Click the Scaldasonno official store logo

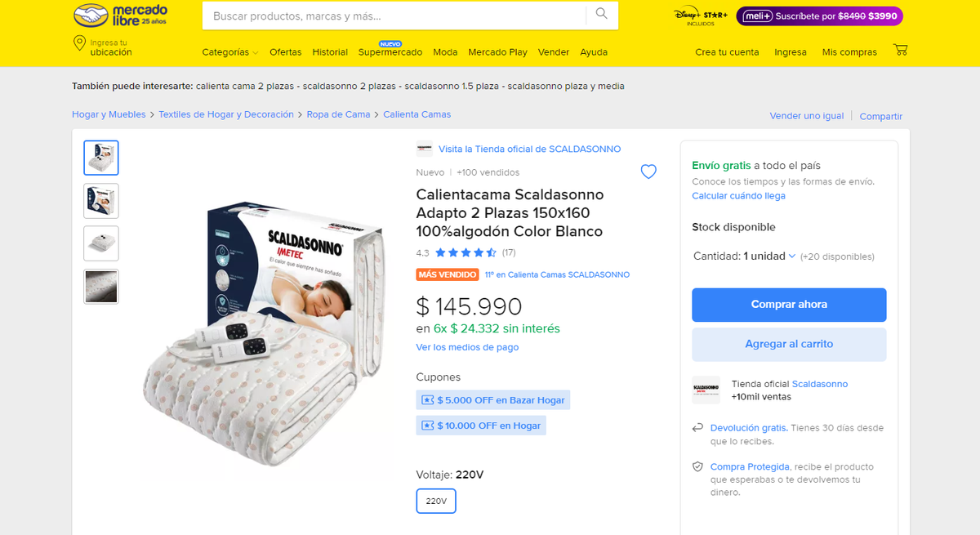click(x=706, y=390)
